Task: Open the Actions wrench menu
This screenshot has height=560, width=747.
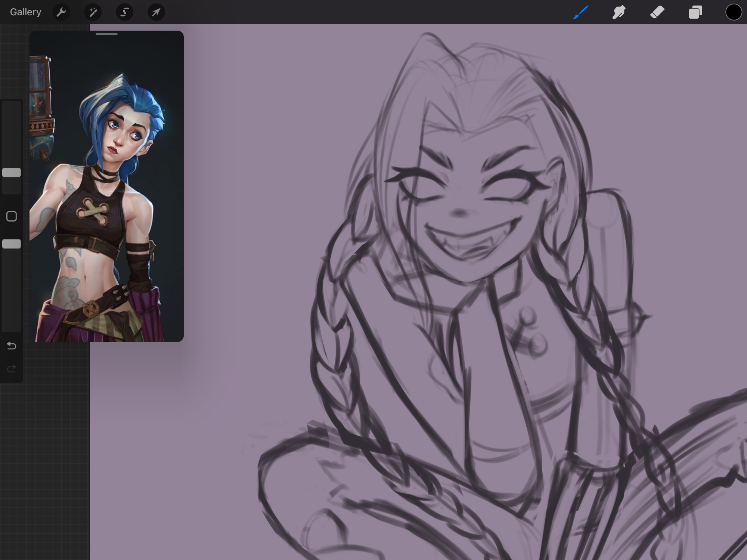Action: pyautogui.click(x=61, y=12)
